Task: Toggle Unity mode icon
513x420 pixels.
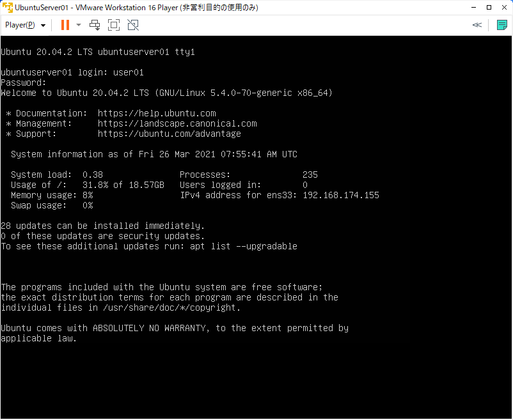Action: 133,25
